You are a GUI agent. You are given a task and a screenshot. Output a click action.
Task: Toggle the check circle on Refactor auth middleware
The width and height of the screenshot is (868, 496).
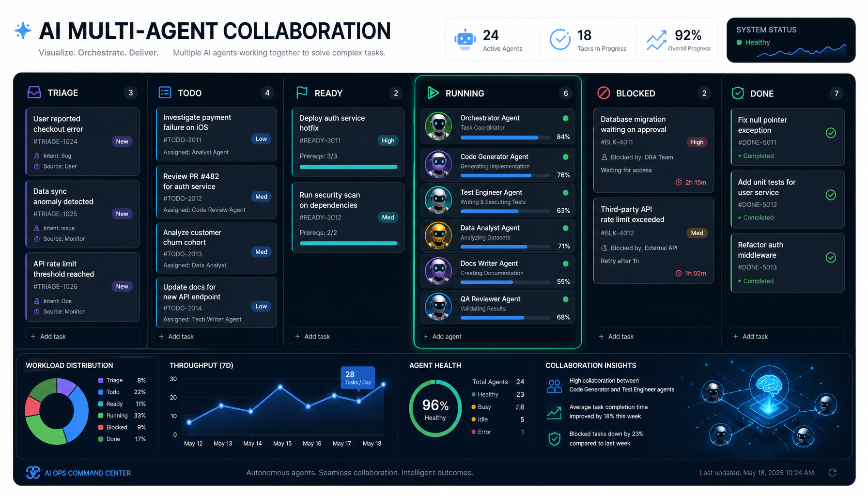pyautogui.click(x=831, y=258)
